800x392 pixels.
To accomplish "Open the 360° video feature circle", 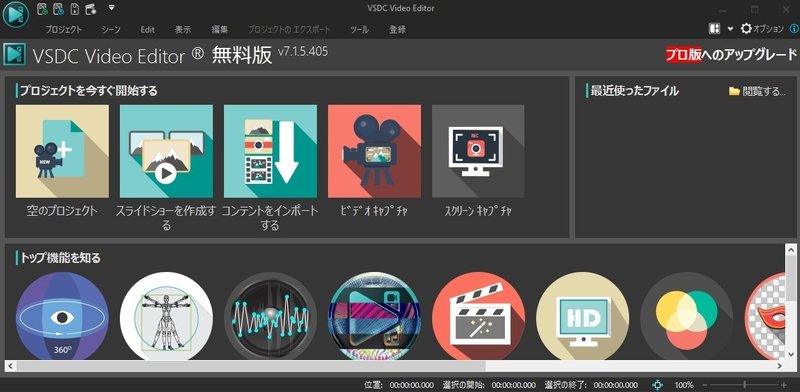I will point(62,316).
